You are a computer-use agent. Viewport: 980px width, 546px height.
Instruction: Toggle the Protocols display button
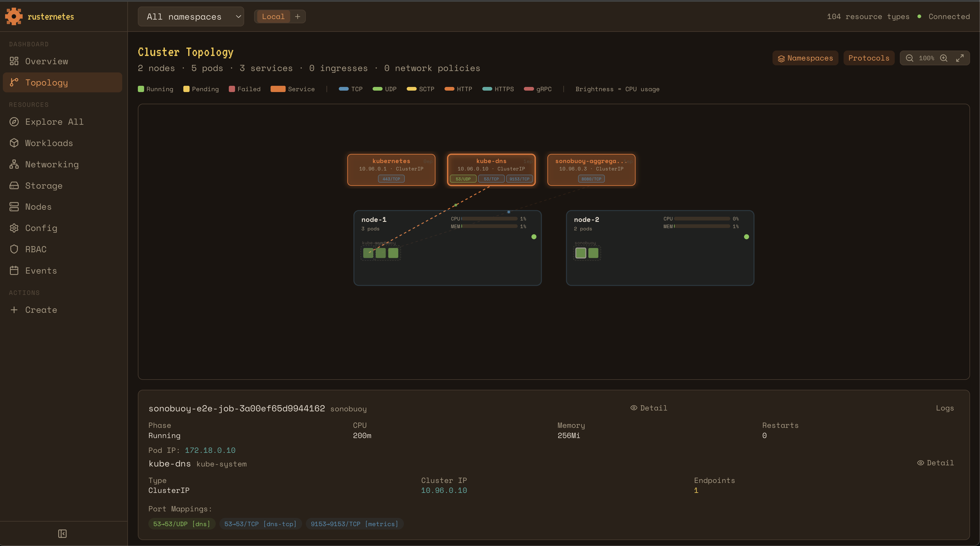tap(869, 58)
